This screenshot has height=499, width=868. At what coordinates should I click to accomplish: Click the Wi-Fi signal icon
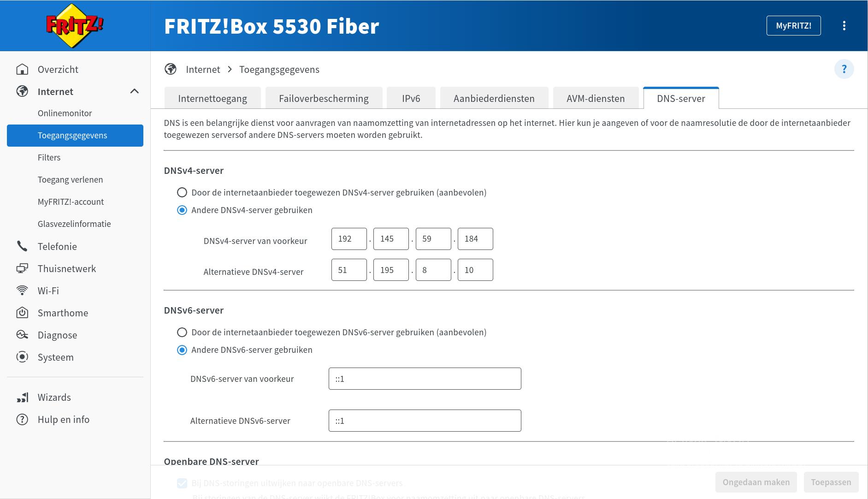[x=22, y=291]
